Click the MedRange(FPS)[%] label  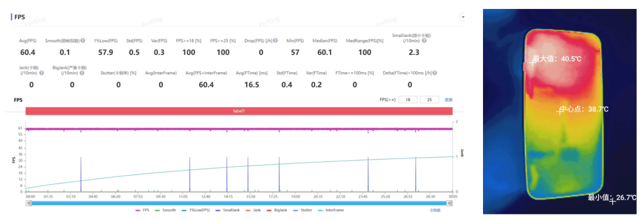point(364,41)
